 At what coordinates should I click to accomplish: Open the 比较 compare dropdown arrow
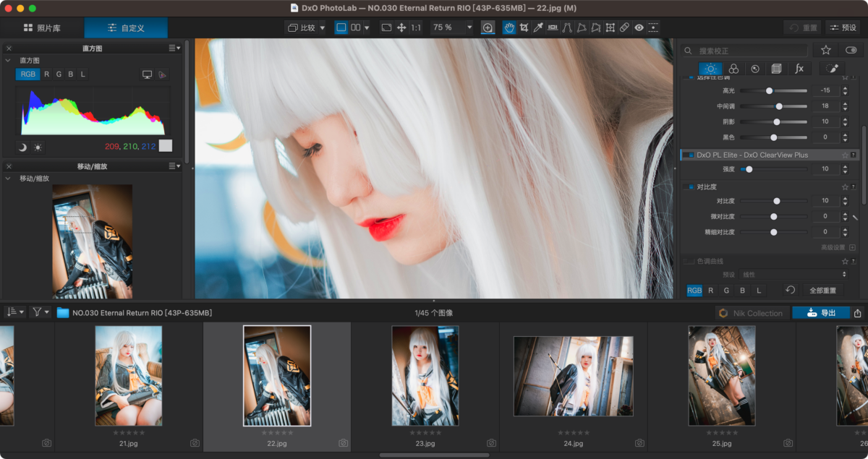pyautogui.click(x=321, y=27)
